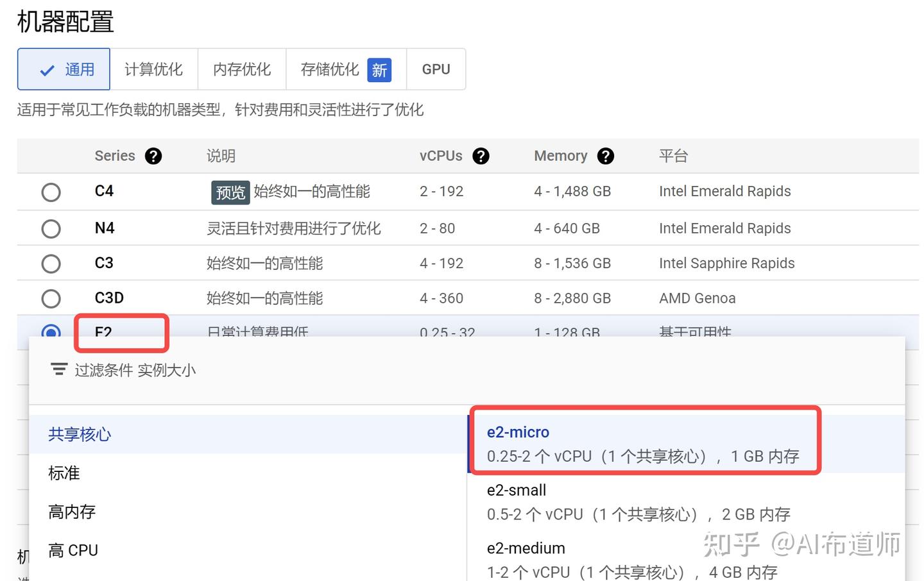Choose the 标准 category
This screenshot has width=924, height=581.
[x=248, y=473]
